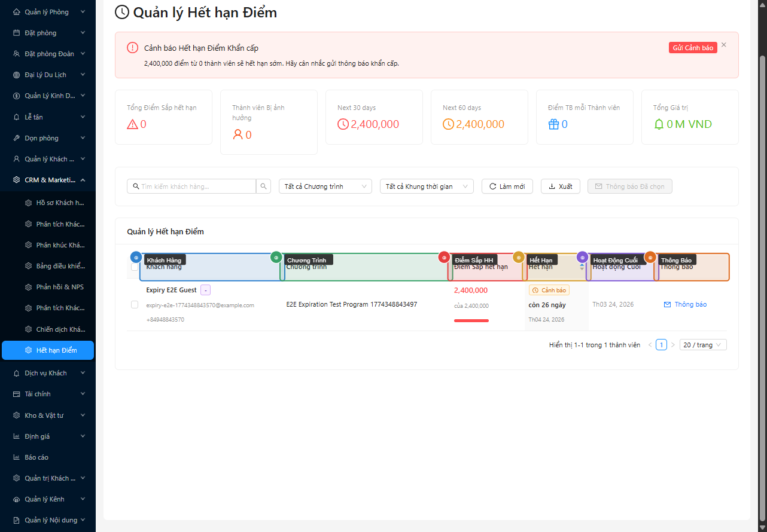Open the Tất cả Khung thời gian dropdown

427,186
